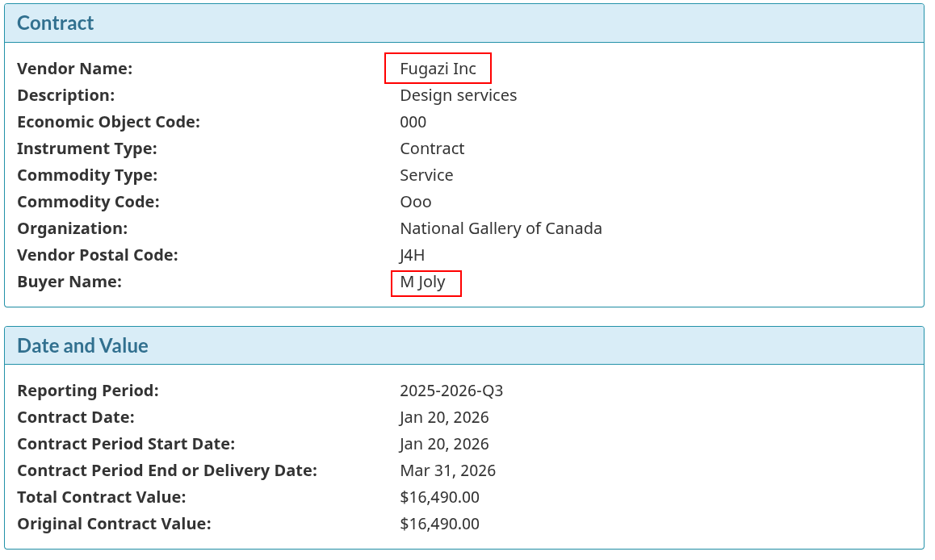Click Contract Period End or Delivery Date label

tap(167, 471)
